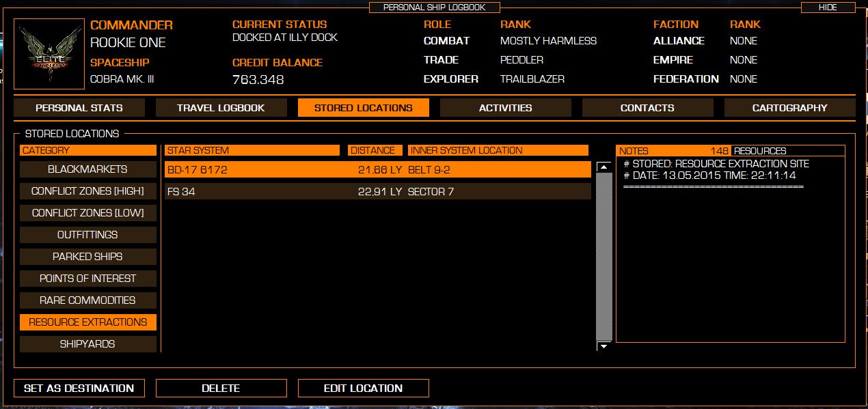Choose Conflict Zones [Low] category
The width and height of the screenshot is (868, 409).
tap(88, 213)
